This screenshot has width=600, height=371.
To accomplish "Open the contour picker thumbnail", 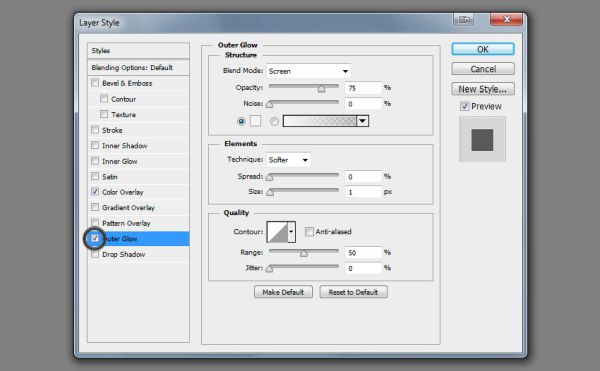I will click(x=277, y=232).
